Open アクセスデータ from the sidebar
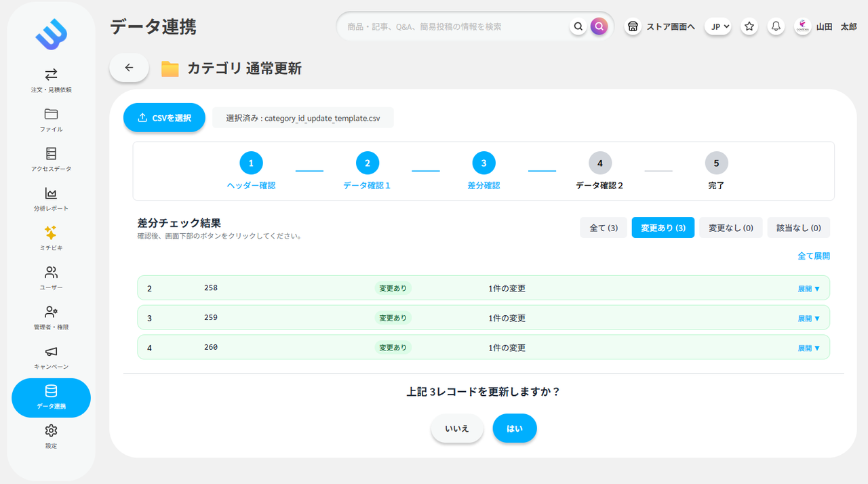 click(x=50, y=155)
